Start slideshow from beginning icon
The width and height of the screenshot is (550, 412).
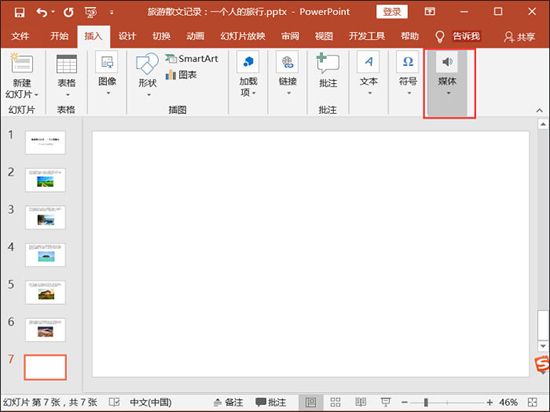coord(90,13)
